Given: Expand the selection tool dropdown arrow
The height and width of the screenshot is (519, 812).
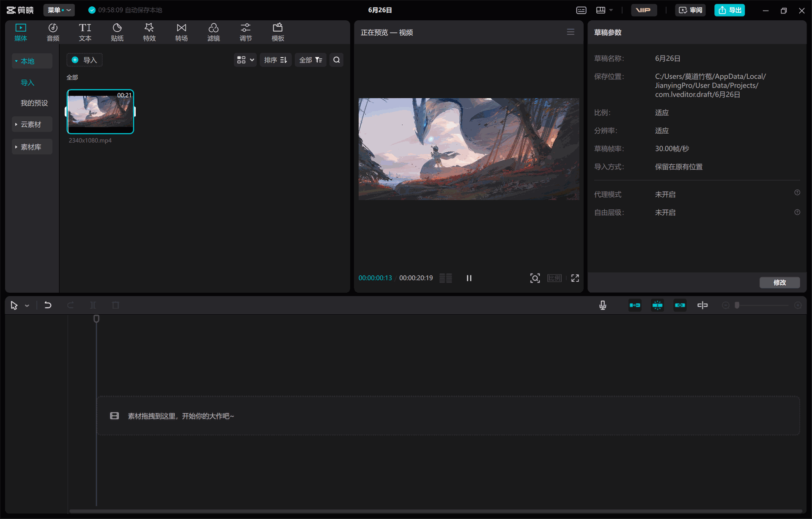Looking at the screenshot, I should 27,306.
